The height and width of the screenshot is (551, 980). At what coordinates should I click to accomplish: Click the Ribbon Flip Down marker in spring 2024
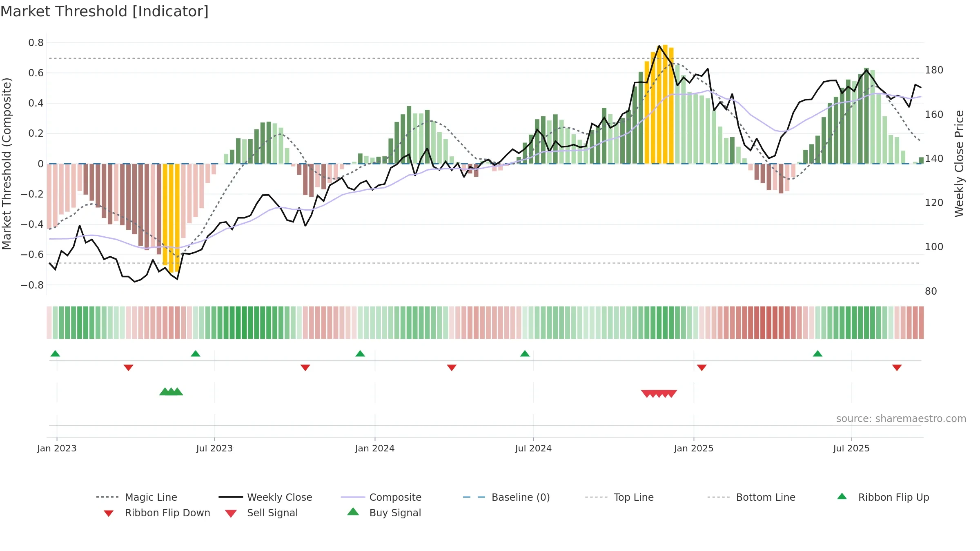(x=452, y=368)
